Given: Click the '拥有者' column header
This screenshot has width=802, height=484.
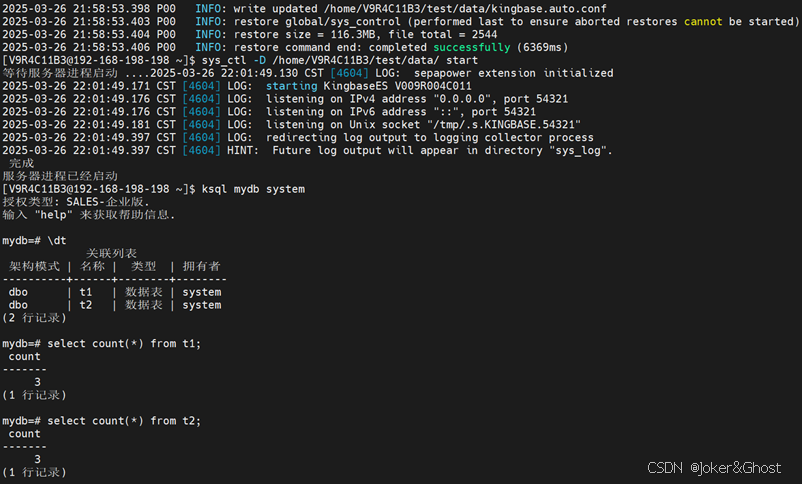Looking at the screenshot, I should click(202, 266).
